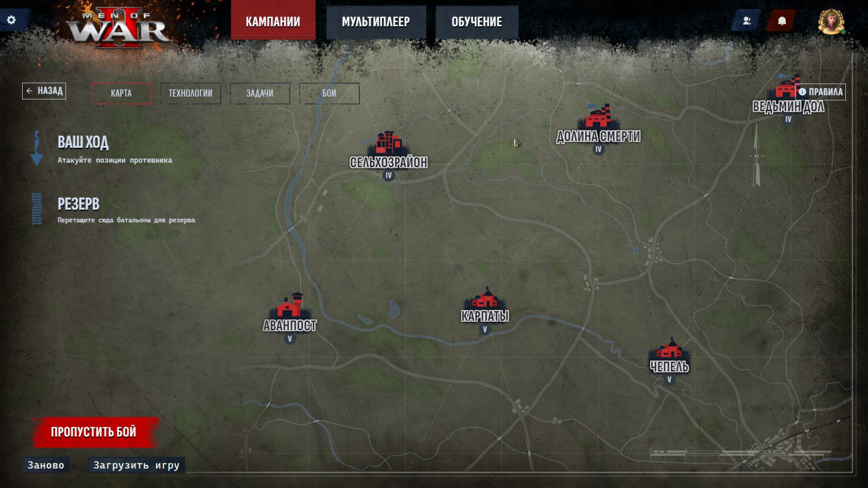The height and width of the screenshot is (488, 868).
Task: Select the Карпаты battle location
Action: [x=484, y=299]
